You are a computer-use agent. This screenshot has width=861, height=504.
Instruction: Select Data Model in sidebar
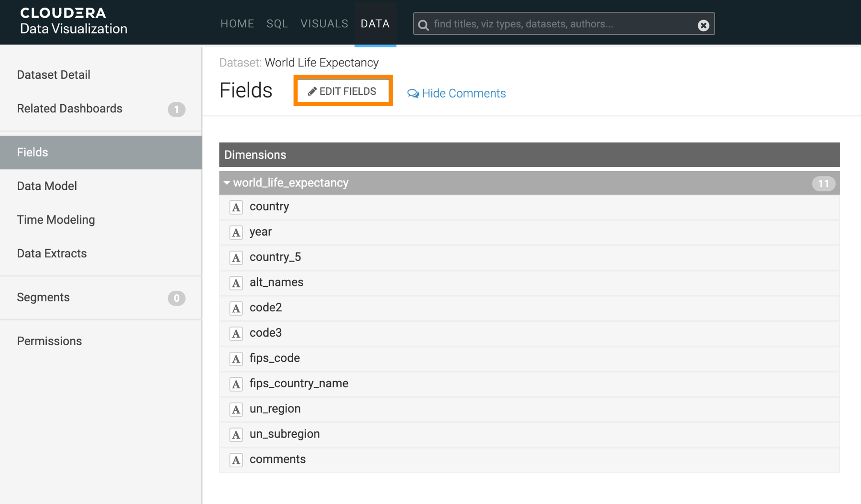click(x=47, y=186)
